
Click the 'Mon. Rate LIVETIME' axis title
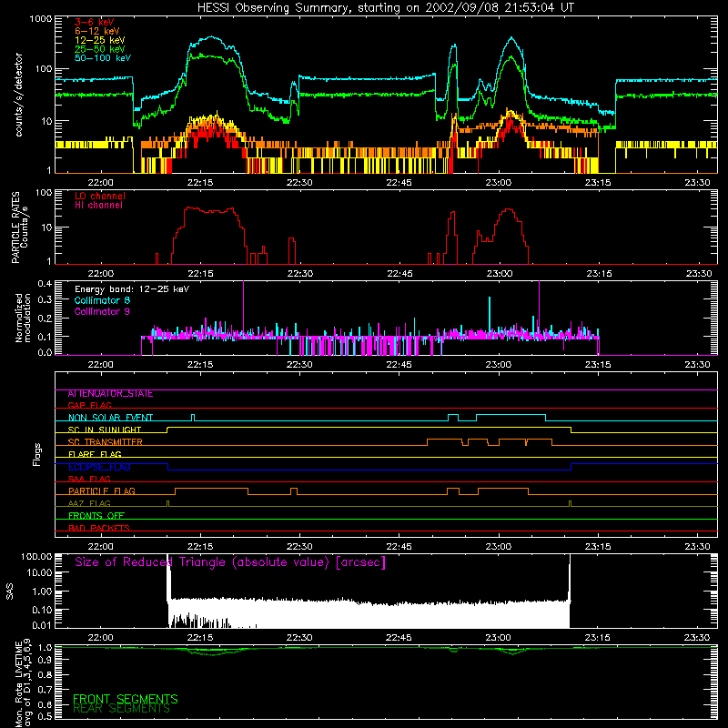(18, 684)
